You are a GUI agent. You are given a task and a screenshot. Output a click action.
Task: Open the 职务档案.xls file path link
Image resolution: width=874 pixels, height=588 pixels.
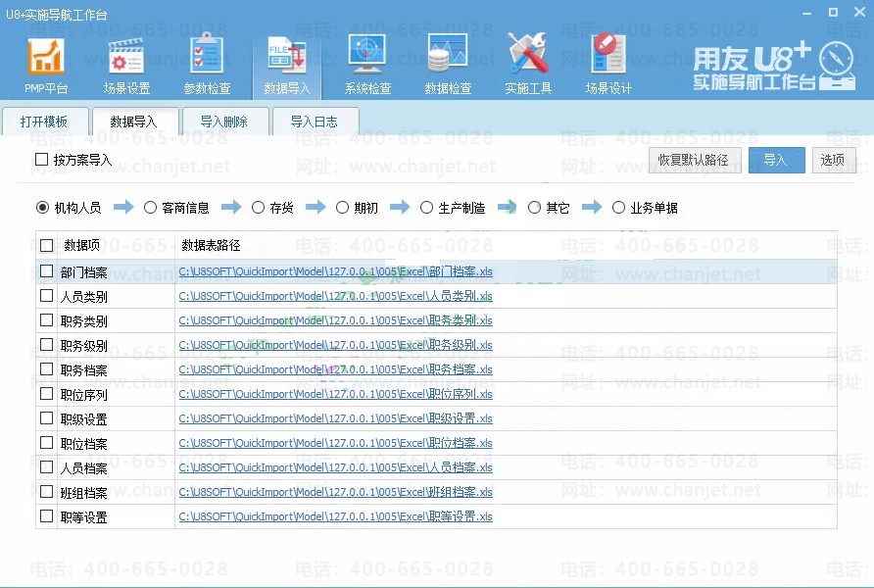(x=335, y=370)
